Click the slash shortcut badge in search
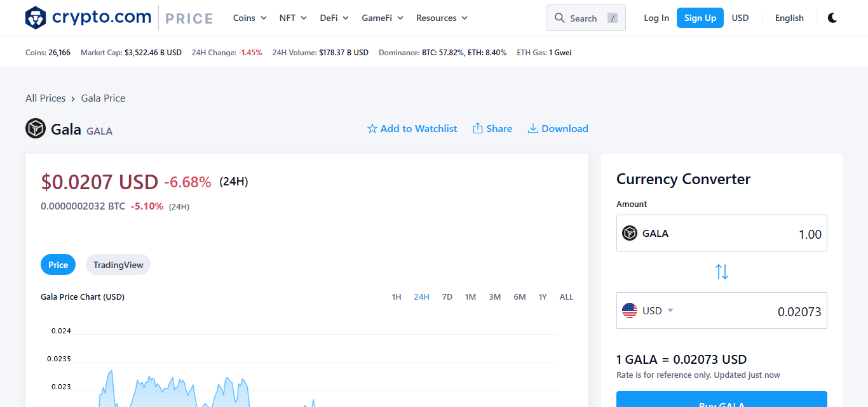 click(x=613, y=18)
